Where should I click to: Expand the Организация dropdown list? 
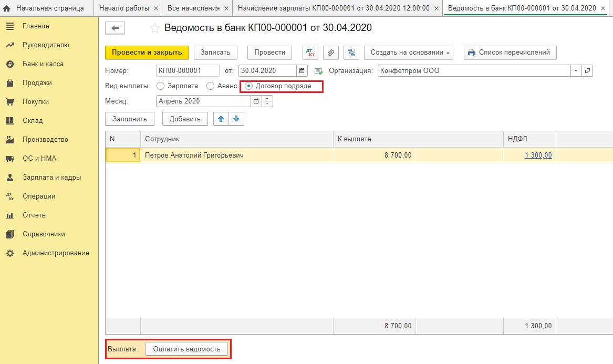[576, 71]
